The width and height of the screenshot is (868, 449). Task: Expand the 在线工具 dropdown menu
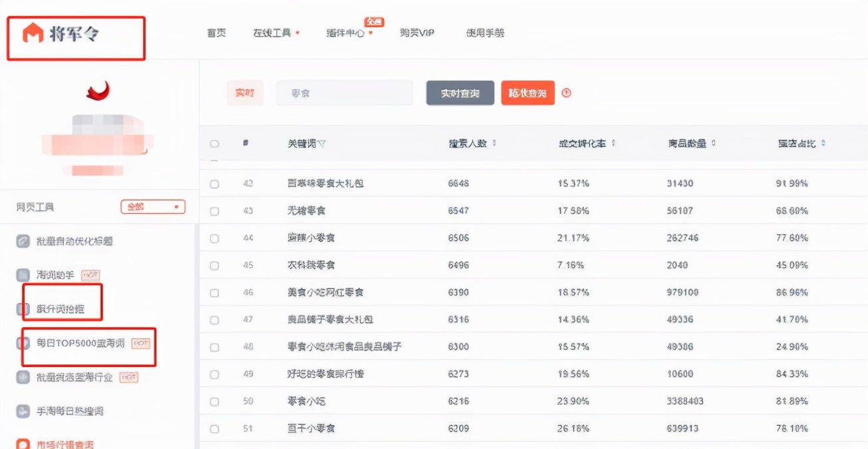[274, 33]
